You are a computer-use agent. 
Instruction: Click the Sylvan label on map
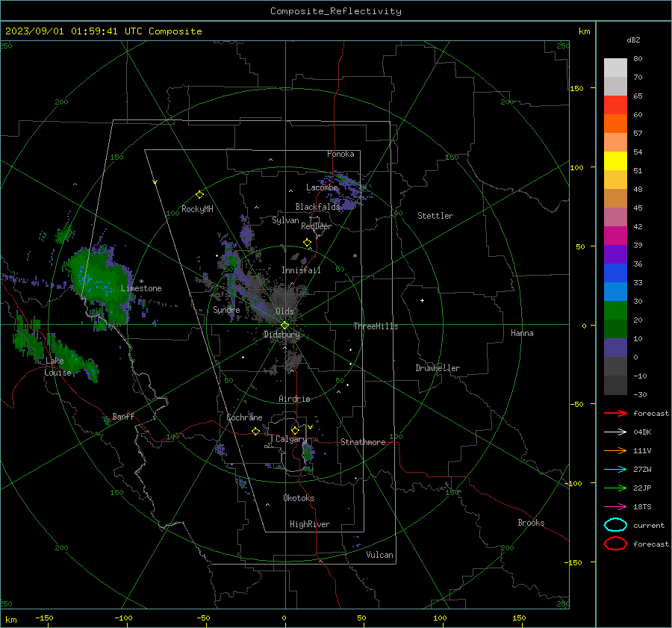point(285,220)
